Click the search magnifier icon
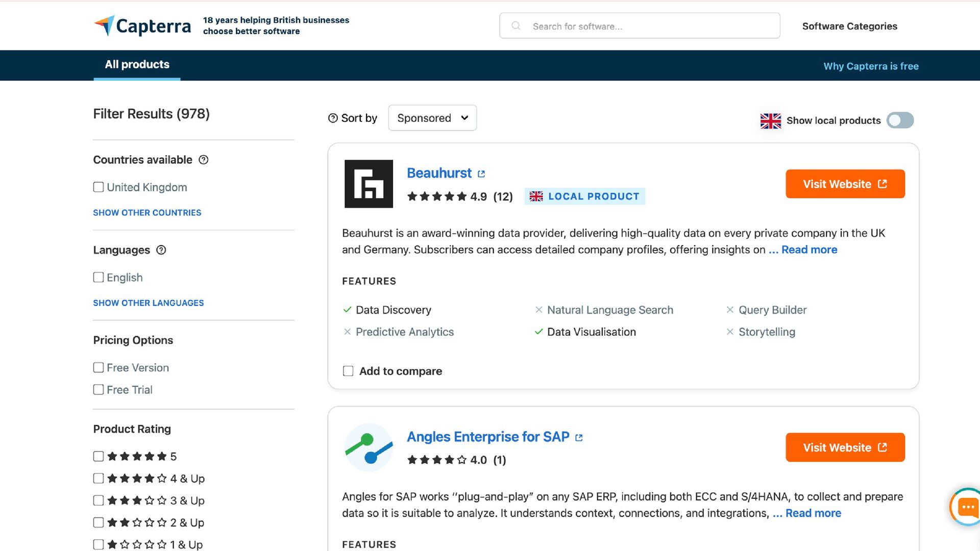 point(516,26)
